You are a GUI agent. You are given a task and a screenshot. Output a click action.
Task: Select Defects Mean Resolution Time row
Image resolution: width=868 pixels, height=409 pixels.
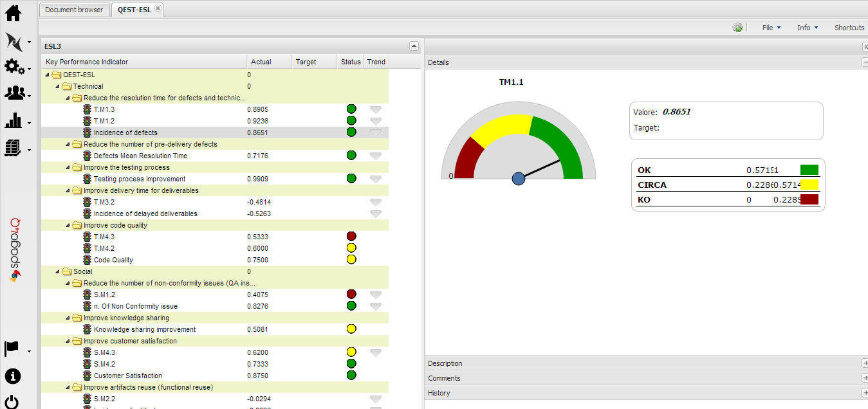215,156
